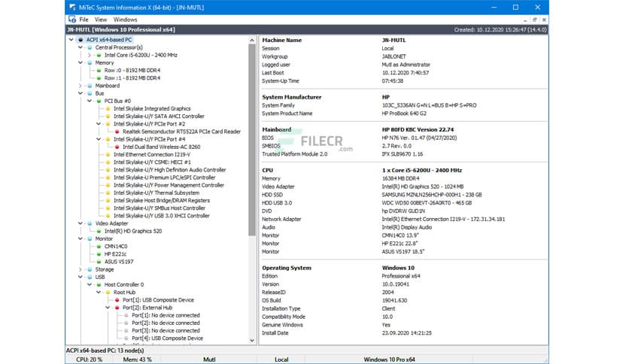Select Intel Skylake-U/Y SMBus Host Controller
This screenshot has height=364, width=629.
pyautogui.click(x=160, y=208)
